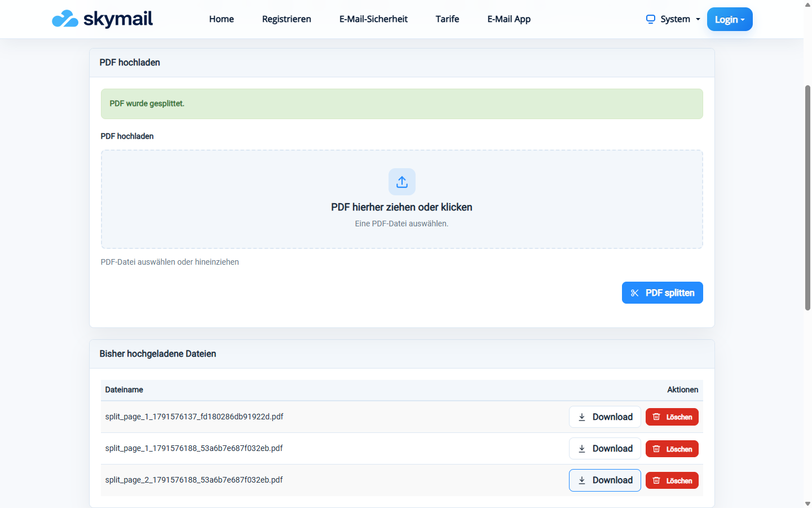Download split_page_1_1791576137_fd180286db91922d.pdf
The width and height of the screenshot is (812, 508).
click(605, 417)
